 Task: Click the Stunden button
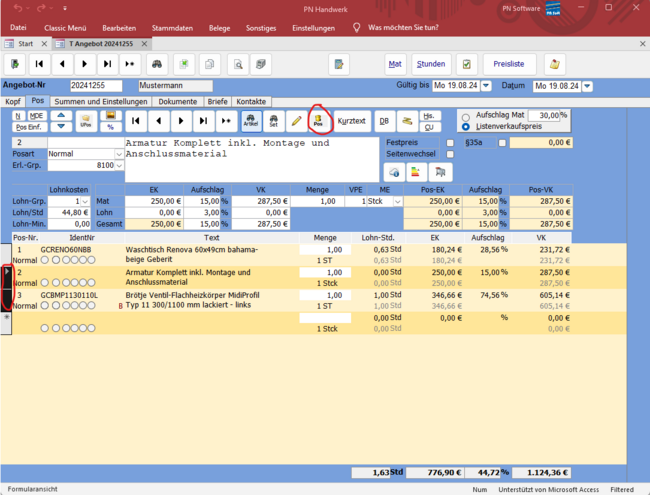pyautogui.click(x=431, y=64)
